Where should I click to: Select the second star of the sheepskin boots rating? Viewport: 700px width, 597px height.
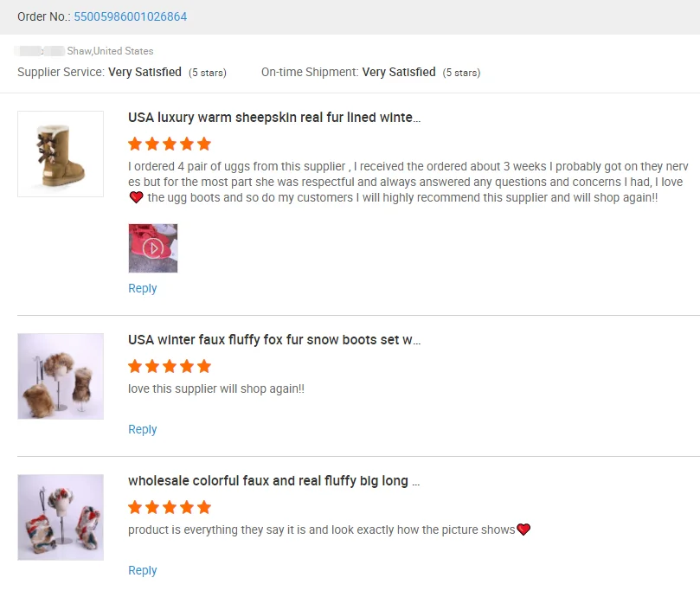153,144
